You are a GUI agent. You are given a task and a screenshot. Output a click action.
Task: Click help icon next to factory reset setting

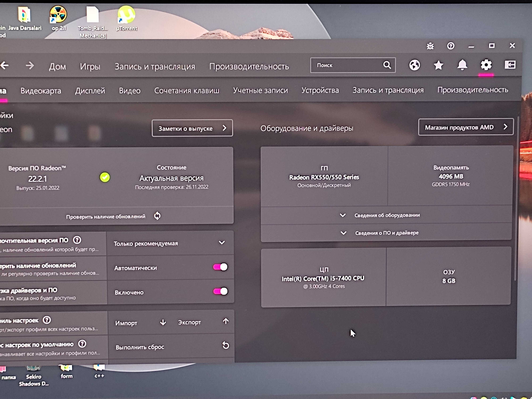point(82,344)
